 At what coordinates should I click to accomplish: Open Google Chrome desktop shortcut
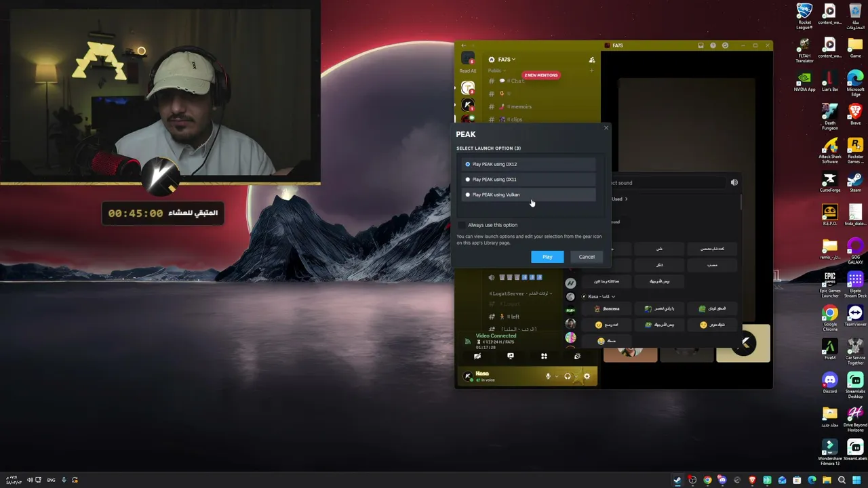point(830,319)
